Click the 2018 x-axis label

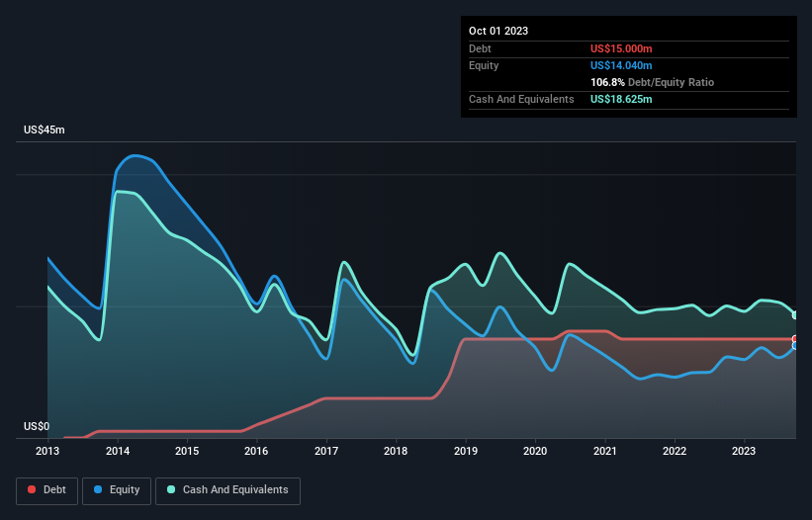pos(396,451)
